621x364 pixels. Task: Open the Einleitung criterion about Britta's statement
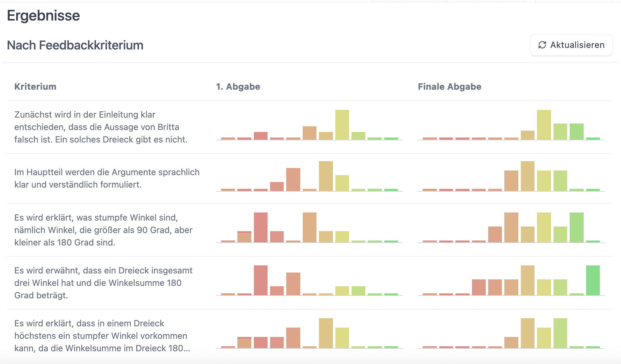pos(101,127)
